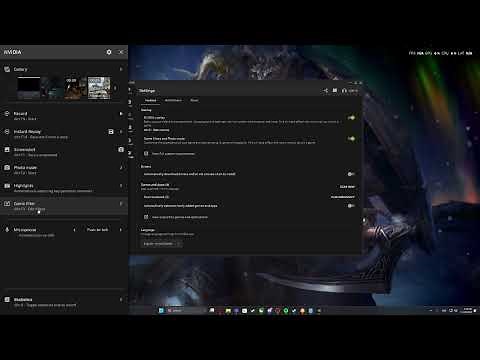480x360 pixels.
Task: Open the Photo mode row label
Action: click(x=25, y=168)
